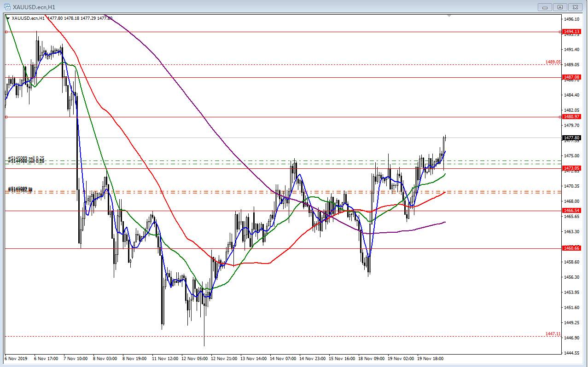The image size is (588, 367).
Task: Click the 8 Nov 03:00 time label
Action: tap(105, 358)
